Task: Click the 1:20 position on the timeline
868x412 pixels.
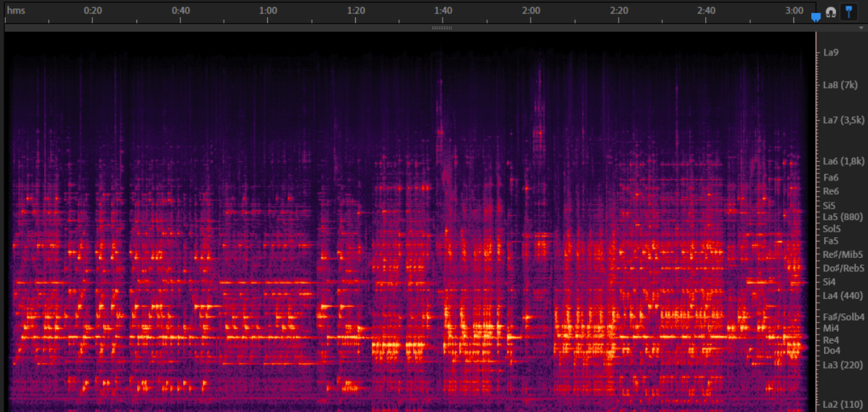Action: click(x=356, y=11)
